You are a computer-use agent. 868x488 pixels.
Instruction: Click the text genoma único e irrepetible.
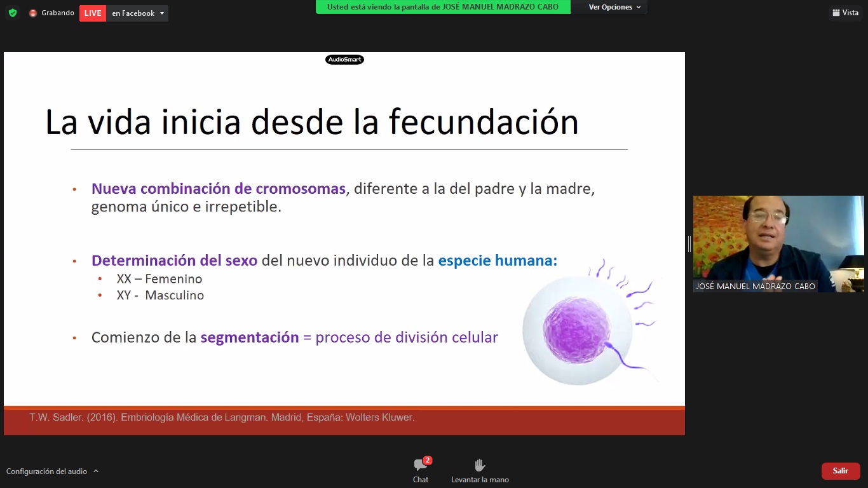pos(186,207)
